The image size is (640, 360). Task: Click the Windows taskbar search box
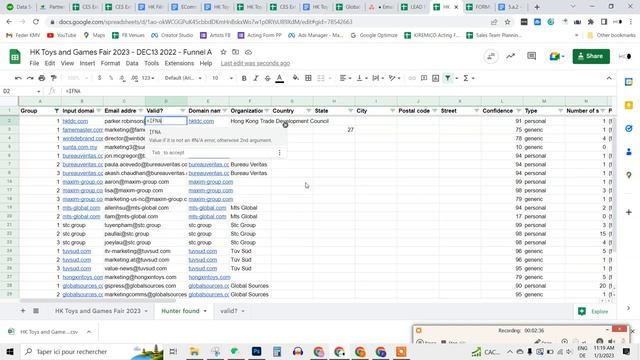click(x=92, y=351)
